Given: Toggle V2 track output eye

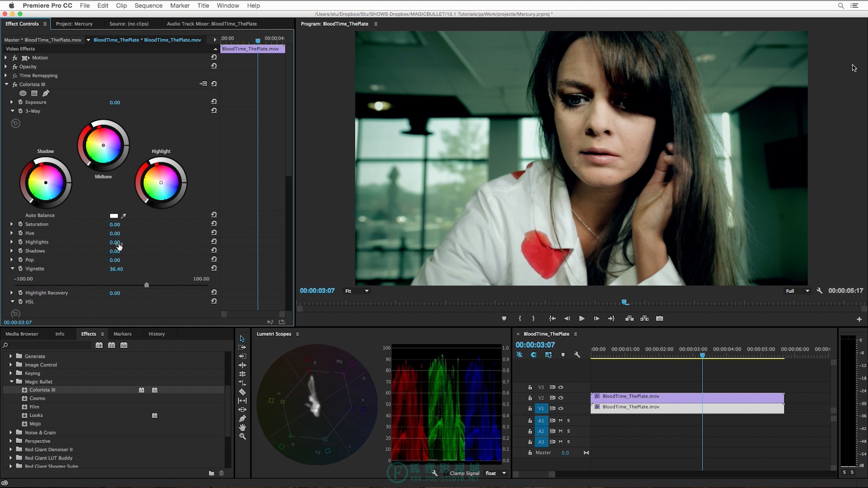Looking at the screenshot, I should 561,398.
